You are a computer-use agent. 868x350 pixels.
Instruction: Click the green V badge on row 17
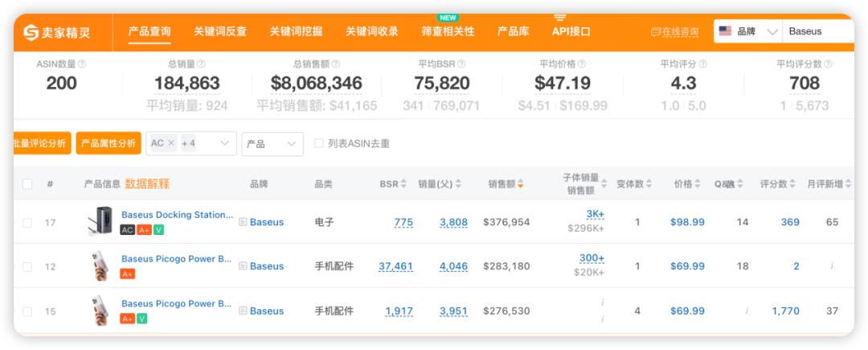[x=158, y=230]
